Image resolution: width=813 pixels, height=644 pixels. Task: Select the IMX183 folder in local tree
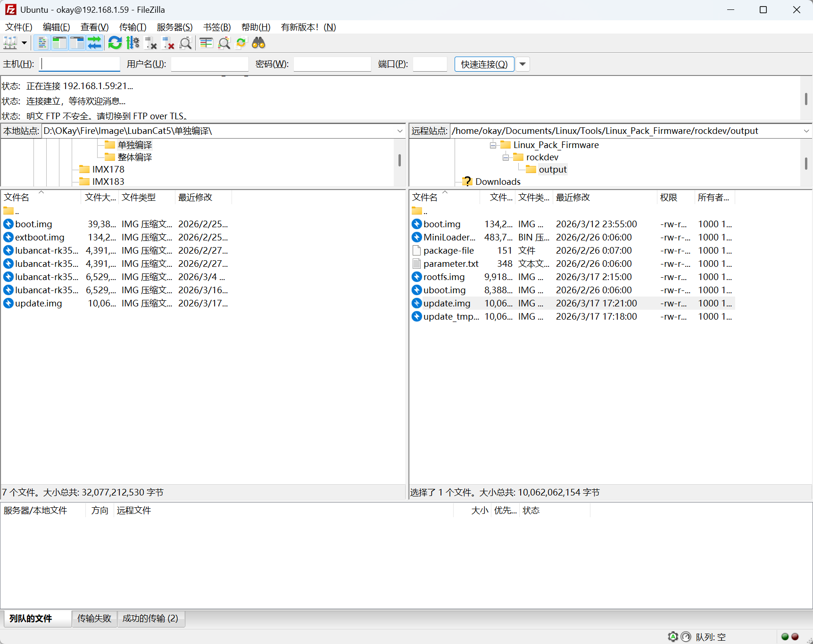(x=108, y=182)
